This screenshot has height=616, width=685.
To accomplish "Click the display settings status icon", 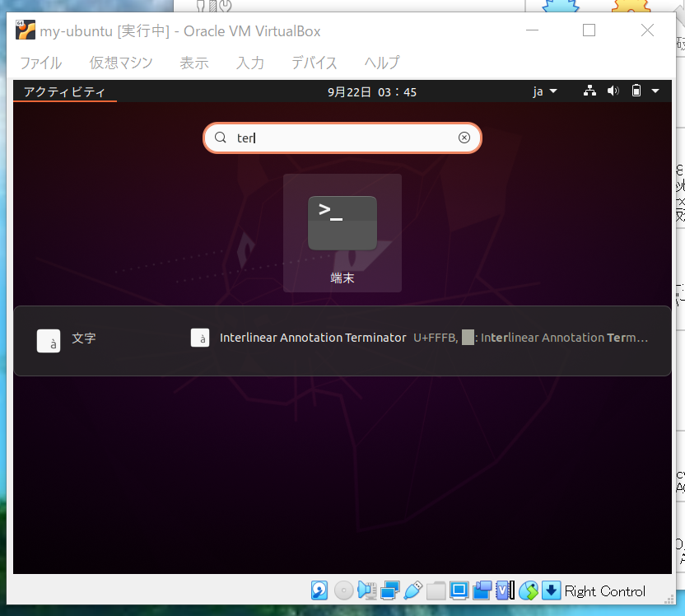I will 459,590.
